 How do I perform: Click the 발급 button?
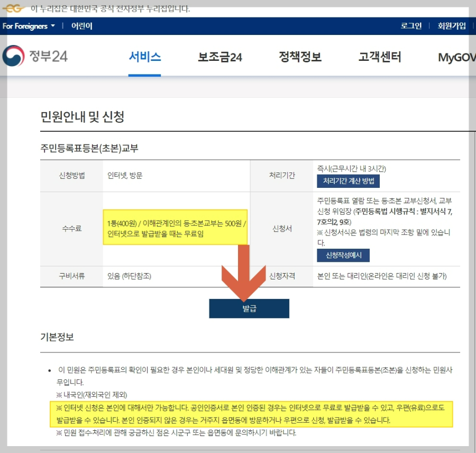click(x=249, y=308)
